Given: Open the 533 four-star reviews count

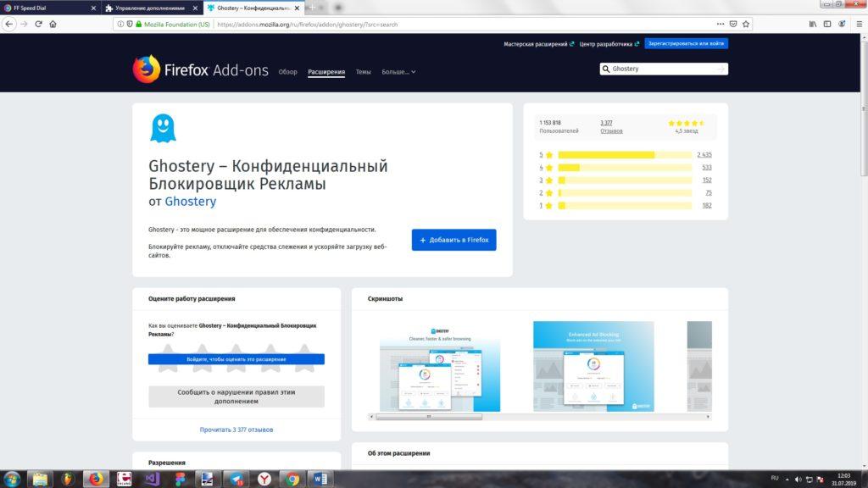Looking at the screenshot, I should pos(706,168).
